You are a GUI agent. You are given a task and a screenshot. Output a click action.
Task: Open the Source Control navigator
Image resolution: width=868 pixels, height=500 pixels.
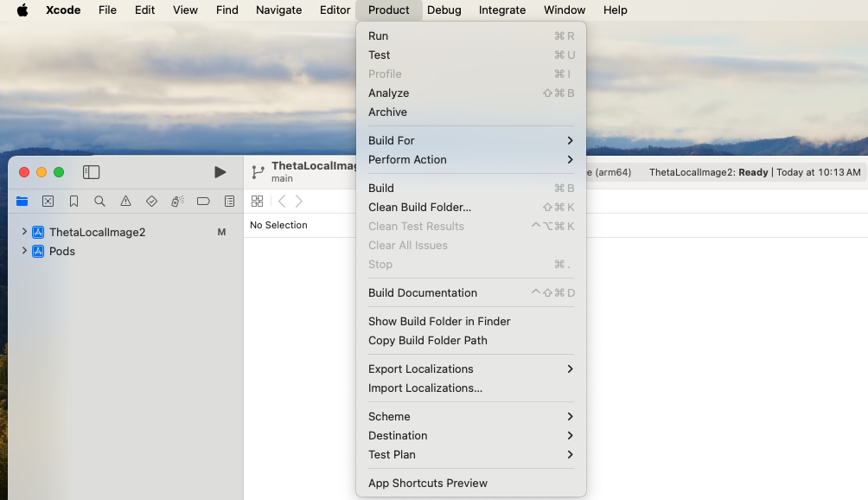click(x=48, y=201)
